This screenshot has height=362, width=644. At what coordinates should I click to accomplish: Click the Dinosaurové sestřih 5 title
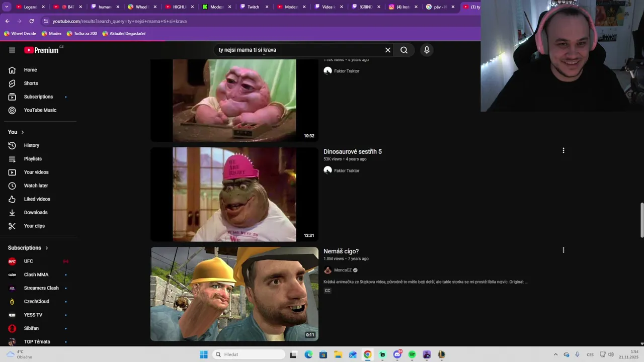[353, 152]
